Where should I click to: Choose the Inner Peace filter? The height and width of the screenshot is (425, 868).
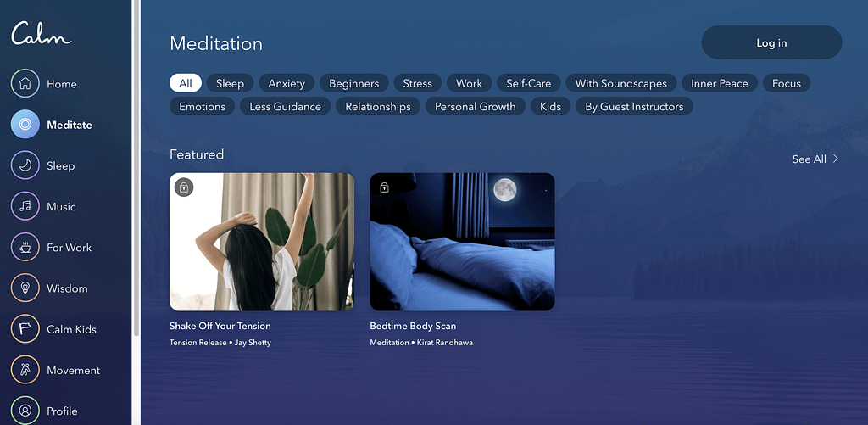pos(719,83)
